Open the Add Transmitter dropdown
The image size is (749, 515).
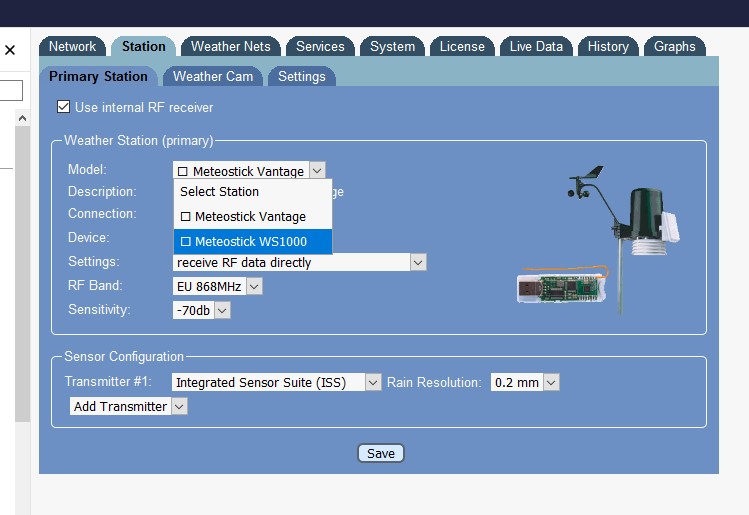(x=128, y=406)
